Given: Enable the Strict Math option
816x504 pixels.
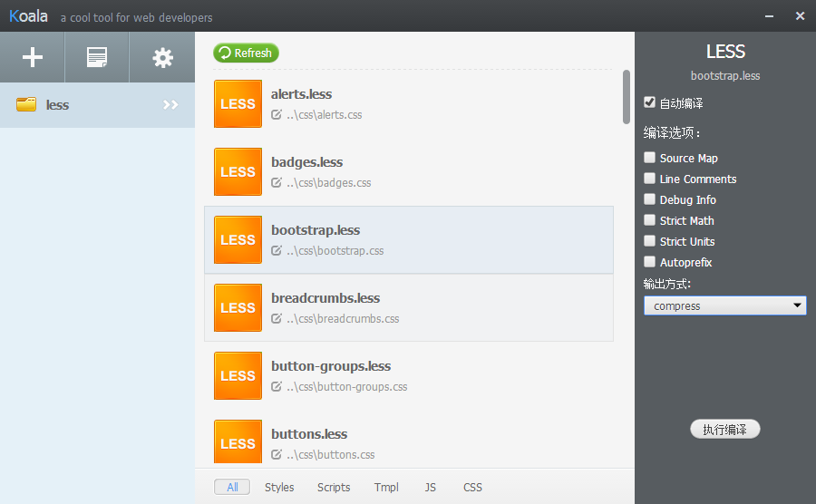Looking at the screenshot, I should [649, 219].
